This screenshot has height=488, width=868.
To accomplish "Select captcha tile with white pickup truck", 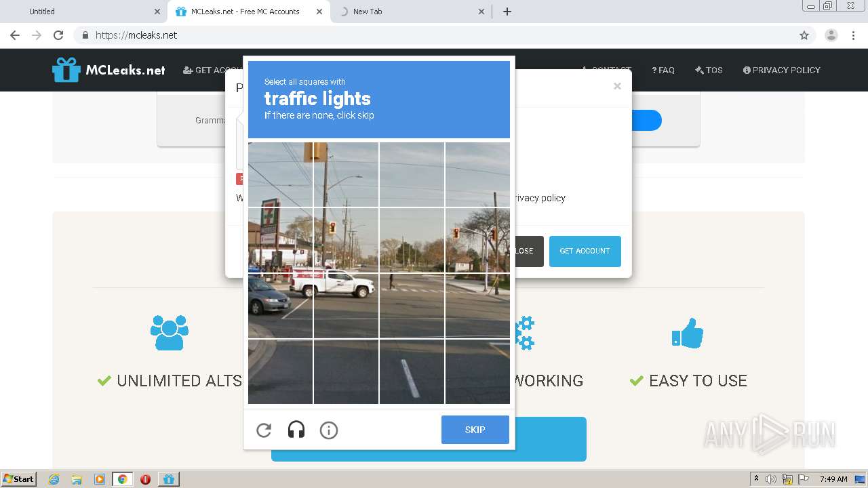I will (346, 306).
